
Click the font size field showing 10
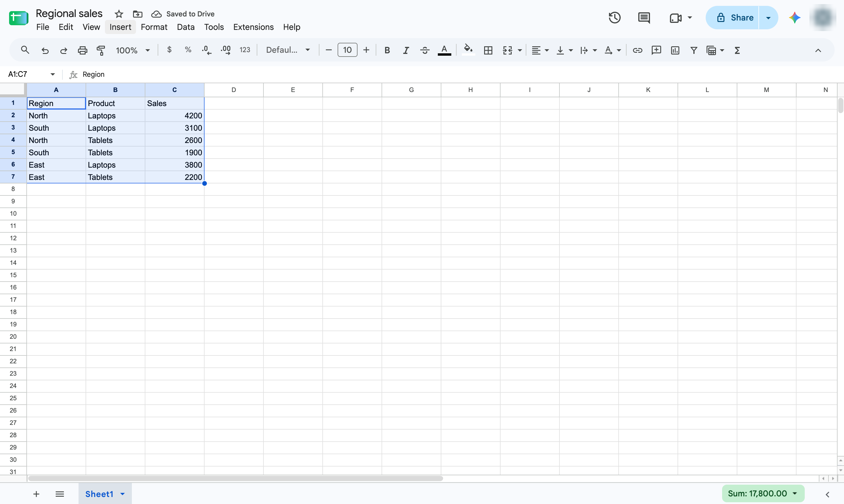(347, 50)
